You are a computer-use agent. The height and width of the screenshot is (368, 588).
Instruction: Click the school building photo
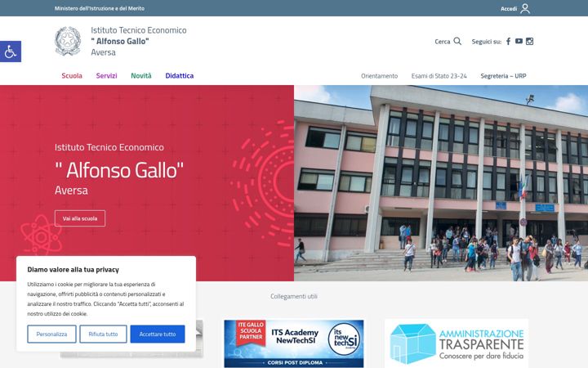click(x=441, y=183)
